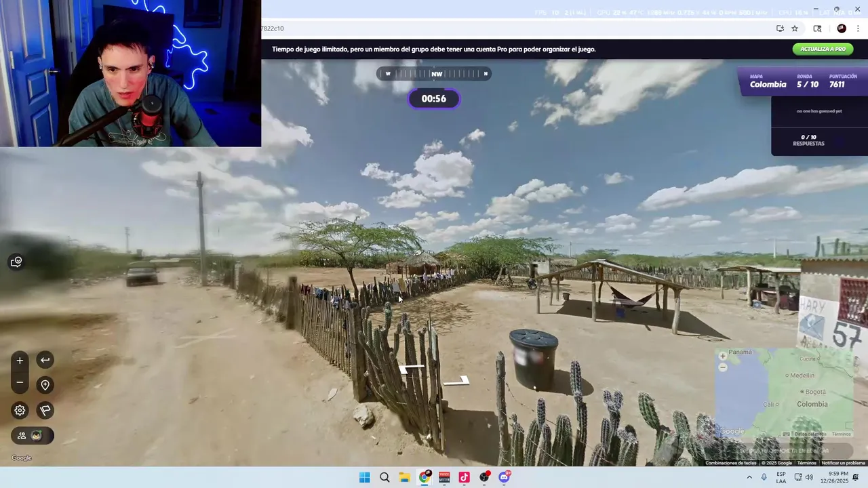Open Voicemeeter from taskbar
The image size is (868, 488).
[x=444, y=477]
